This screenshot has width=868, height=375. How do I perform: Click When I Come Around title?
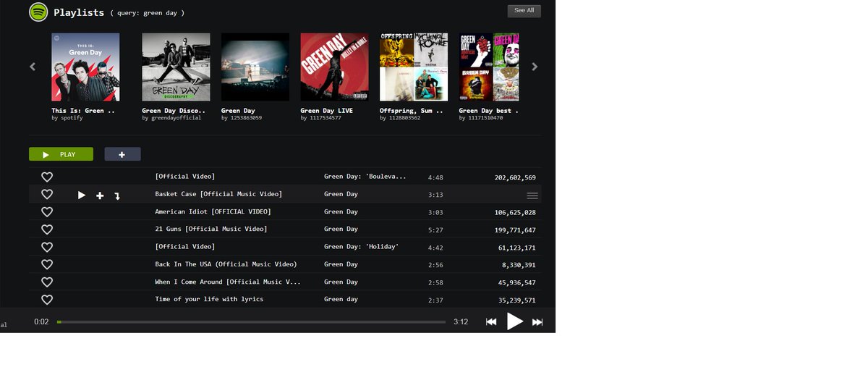228,282
